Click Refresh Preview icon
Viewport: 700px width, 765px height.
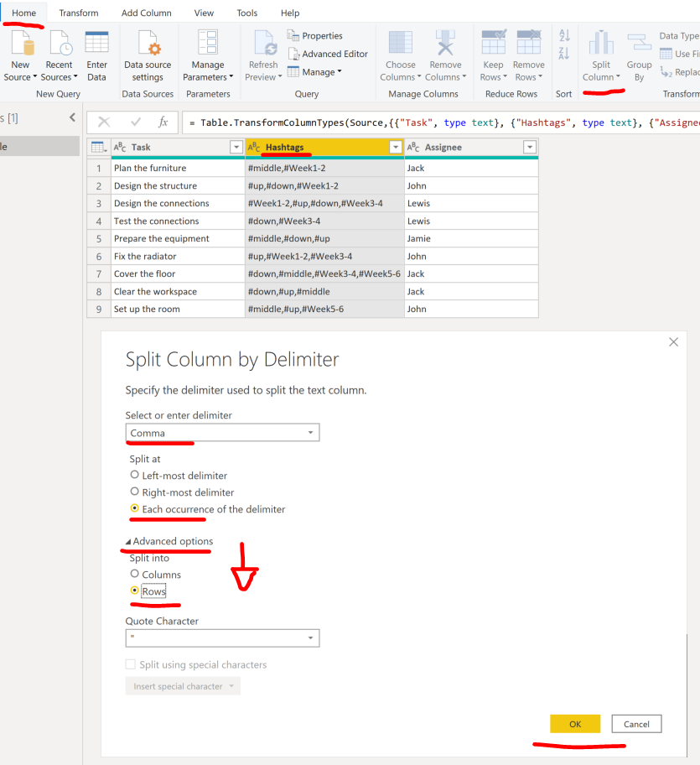coord(264,43)
